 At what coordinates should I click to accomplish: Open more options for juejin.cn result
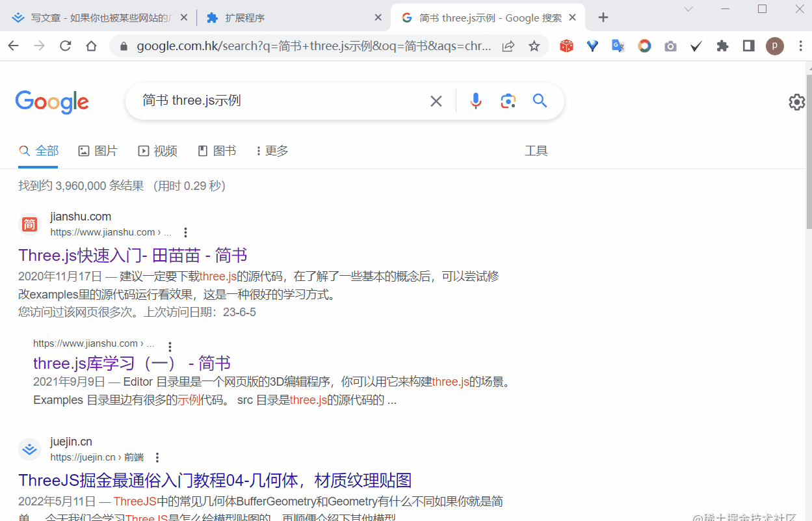tap(157, 458)
